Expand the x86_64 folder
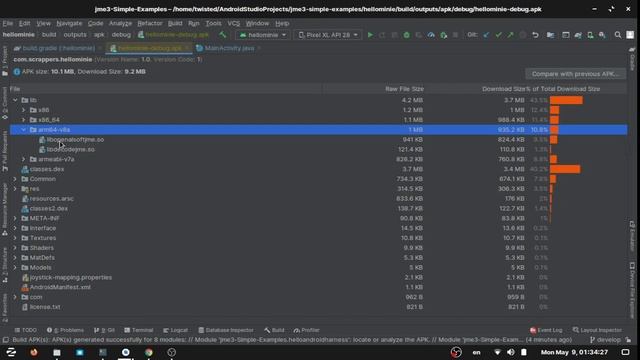Screen dimensions: 640x360 (23, 120)
